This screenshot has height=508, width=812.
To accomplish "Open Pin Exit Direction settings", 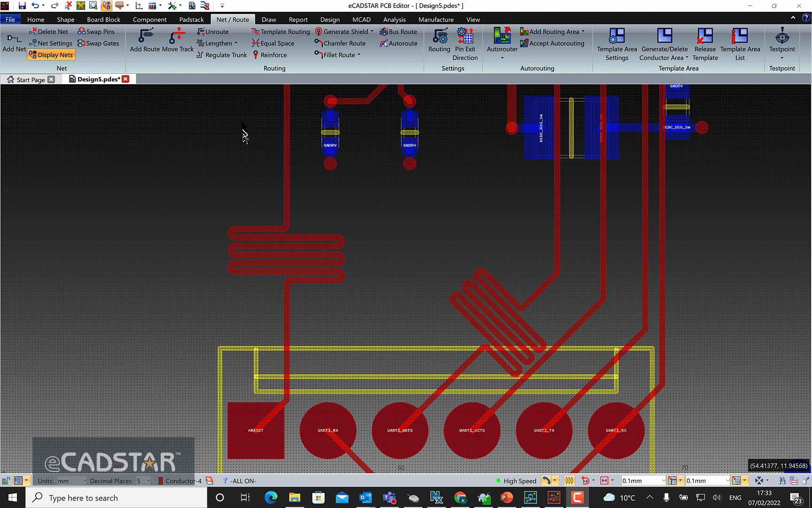I will 465,44.
